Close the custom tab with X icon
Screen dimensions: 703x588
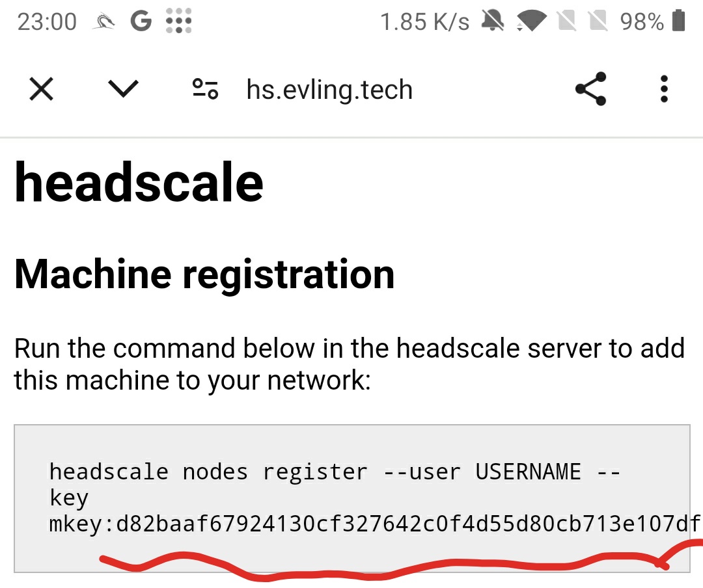(x=41, y=88)
